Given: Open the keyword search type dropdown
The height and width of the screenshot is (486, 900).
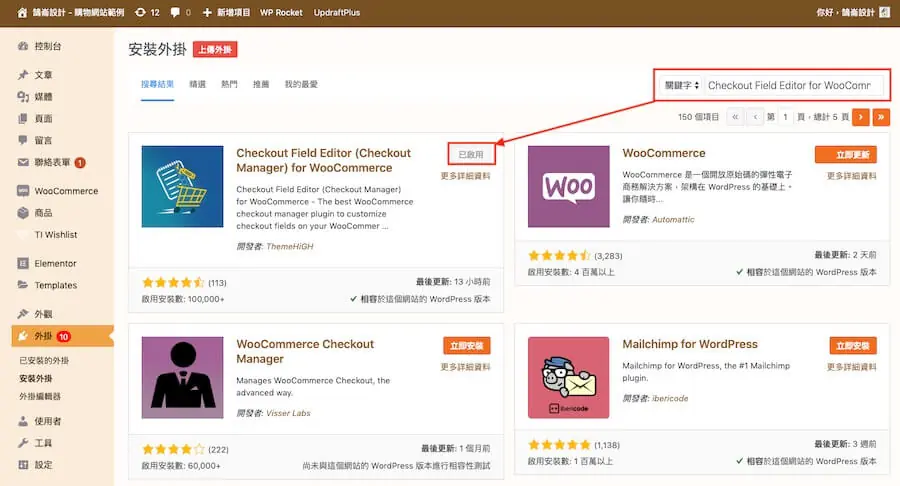Looking at the screenshot, I should (681, 85).
